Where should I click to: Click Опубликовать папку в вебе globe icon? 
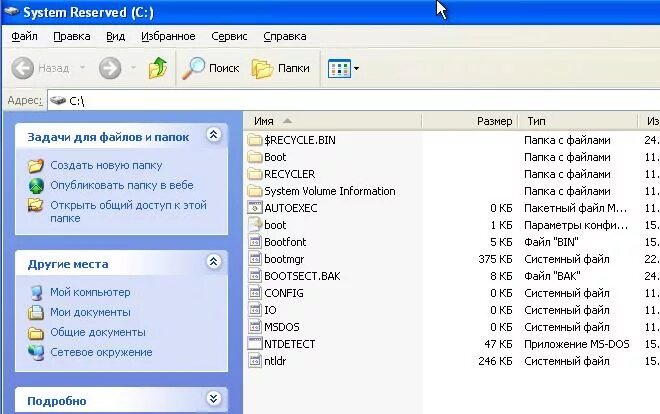[36, 186]
